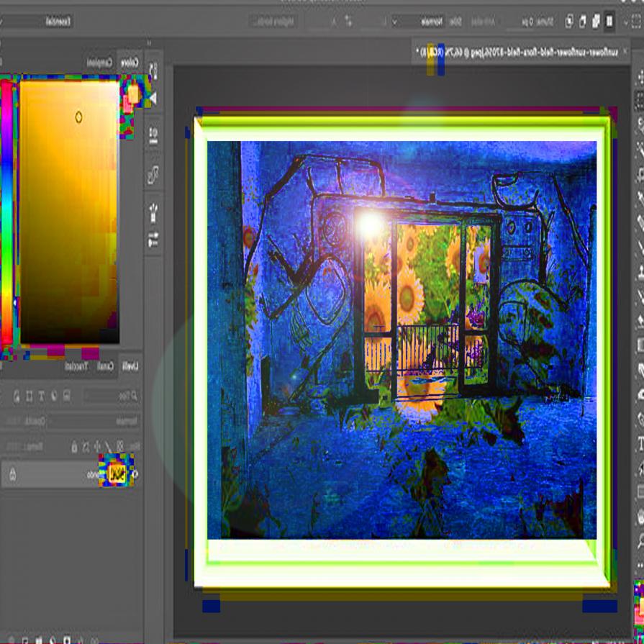The image size is (644, 644).
Task: Switch to the Campioni tab
Action: pyautogui.click(x=99, y=63)
